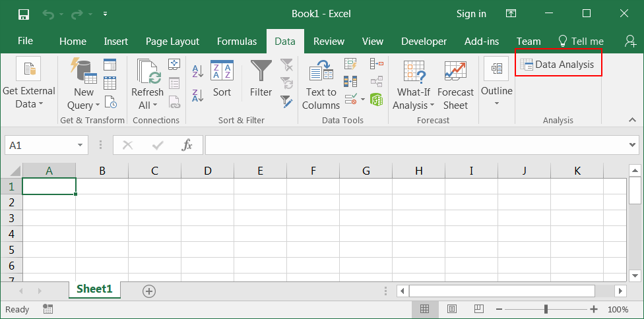
Task: Click the Redo arrow icon
Action: pyautogui.click(x=77, y=14)
